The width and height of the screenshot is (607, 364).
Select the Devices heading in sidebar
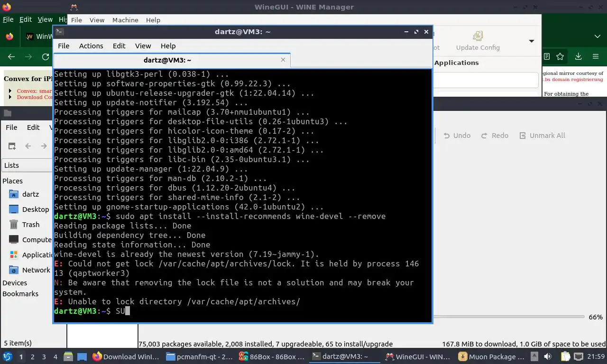pos(15,283)
